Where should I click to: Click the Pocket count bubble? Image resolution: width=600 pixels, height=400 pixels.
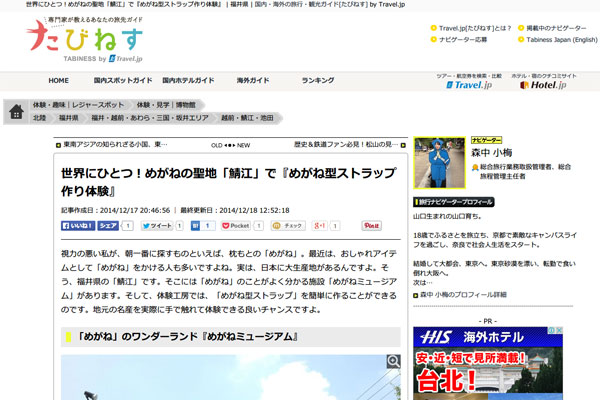point(259,226)
